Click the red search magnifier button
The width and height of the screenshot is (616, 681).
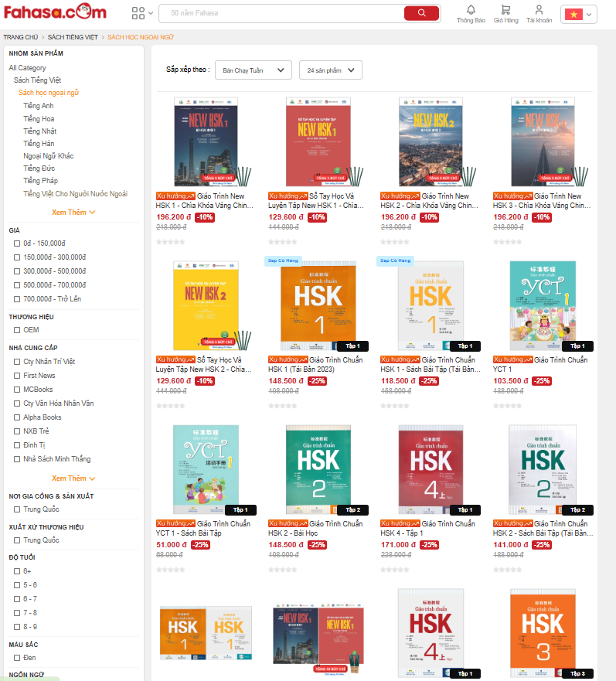[x=421, y=13]
